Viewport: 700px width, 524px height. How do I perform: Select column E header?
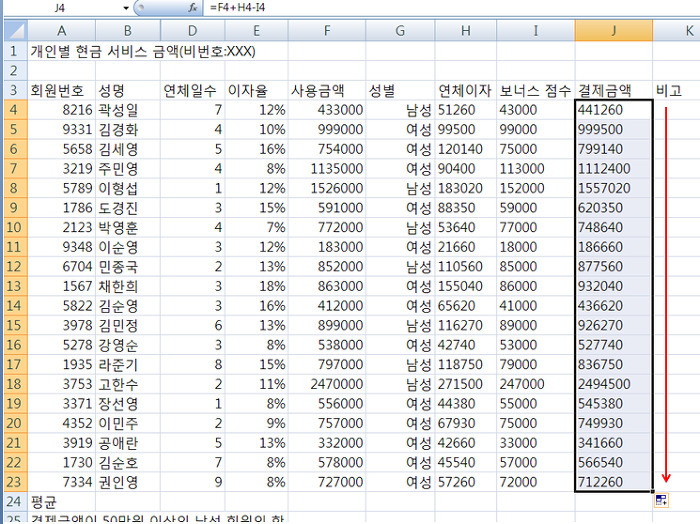pyautogui.click(x=257, y=31)
